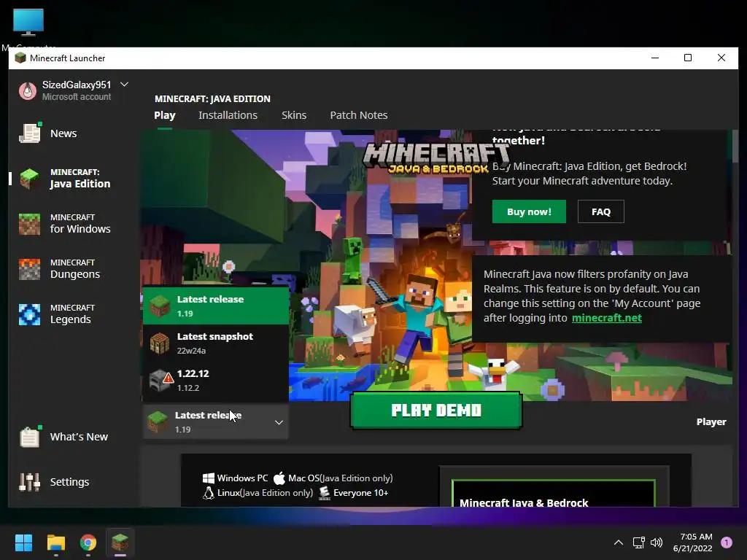Open the Settings sliders icon
The width and height of the screenshot is (747, 560).
coord(29,482)
